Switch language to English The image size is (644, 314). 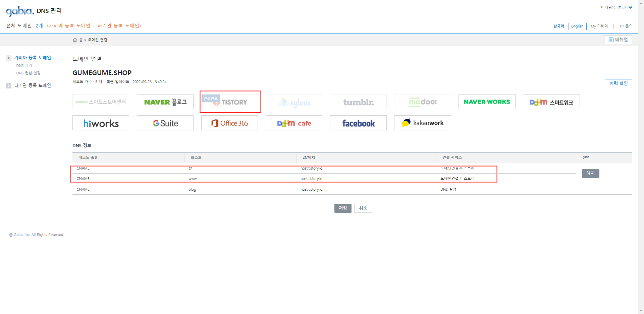(x=577, y=26)
